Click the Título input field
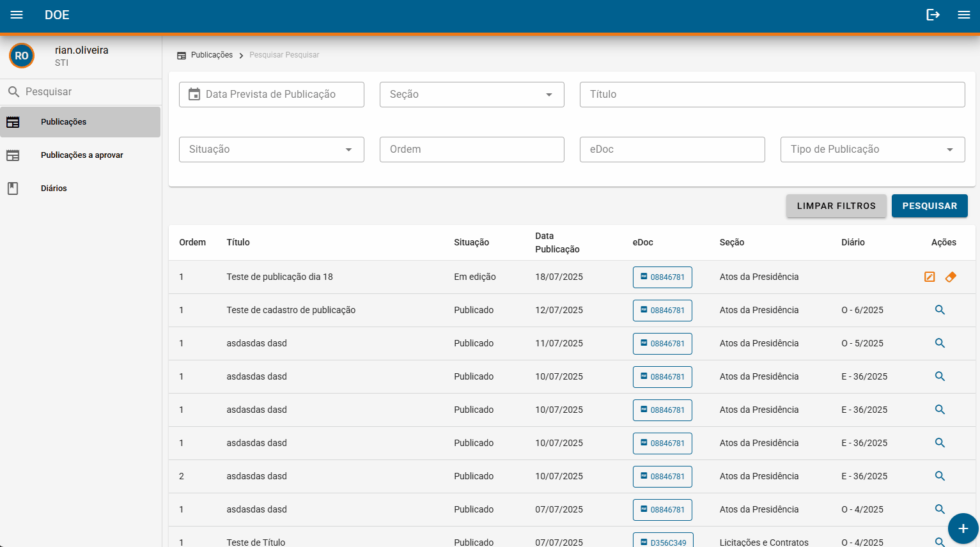This screenshot has height=547, width=980. click(x=772, y=95)
